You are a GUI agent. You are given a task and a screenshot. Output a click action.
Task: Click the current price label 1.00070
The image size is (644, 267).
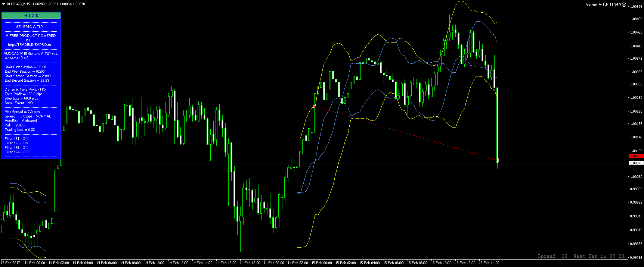click(636, 163)
